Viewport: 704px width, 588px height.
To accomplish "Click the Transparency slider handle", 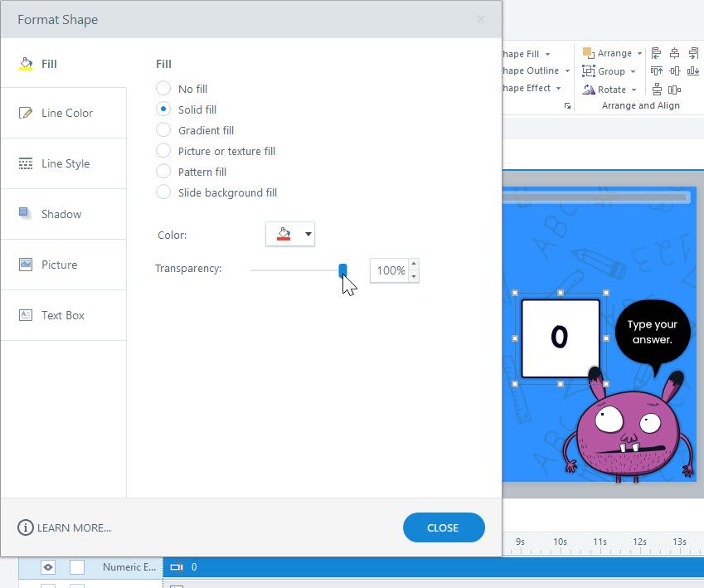I will point(342,270).
